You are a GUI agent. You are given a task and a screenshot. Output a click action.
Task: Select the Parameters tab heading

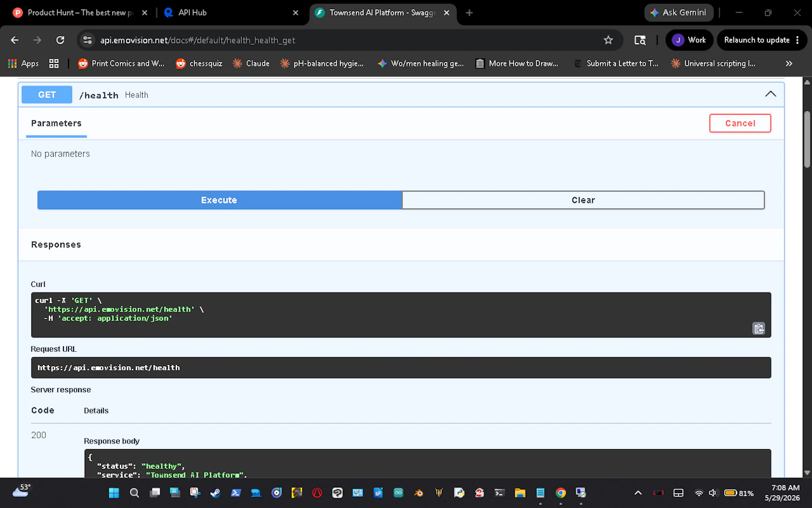56,123
